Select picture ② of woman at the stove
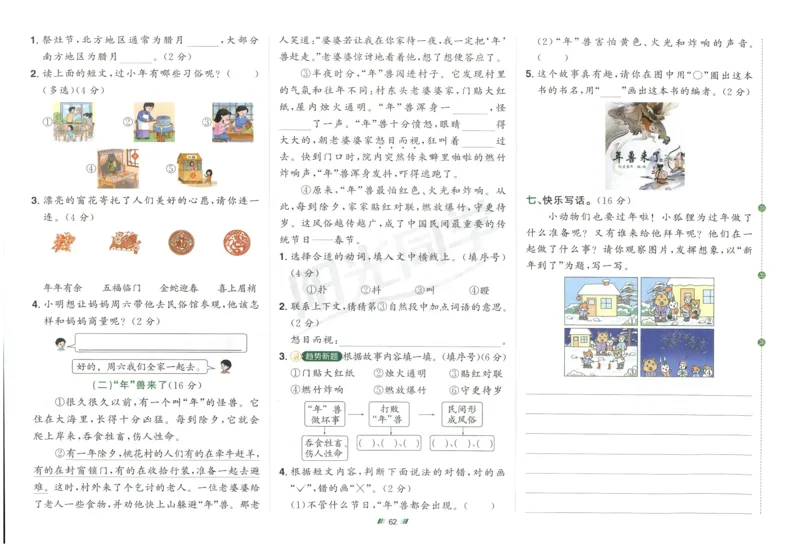This screenshot has width=800, height=548. coord(155,122)
